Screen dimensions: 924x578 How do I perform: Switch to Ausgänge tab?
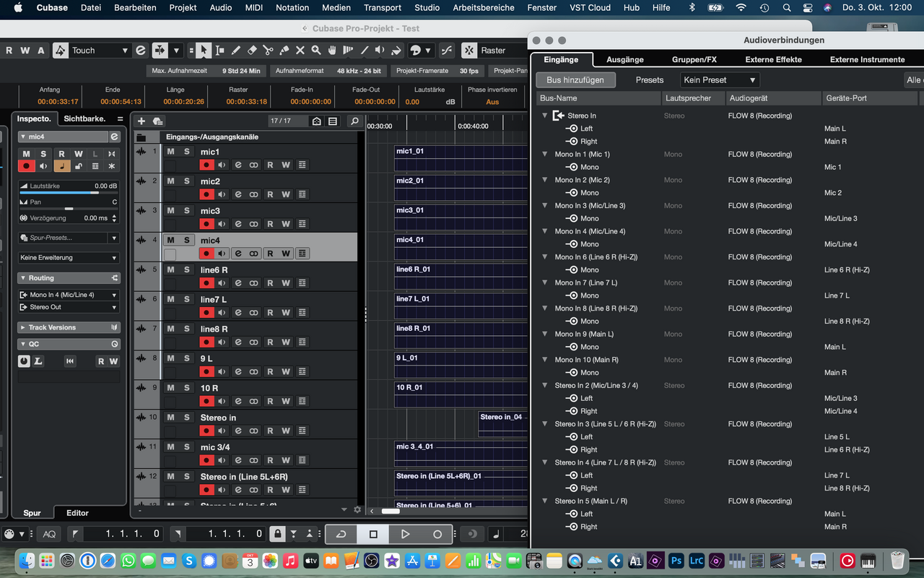coord(625,59)
